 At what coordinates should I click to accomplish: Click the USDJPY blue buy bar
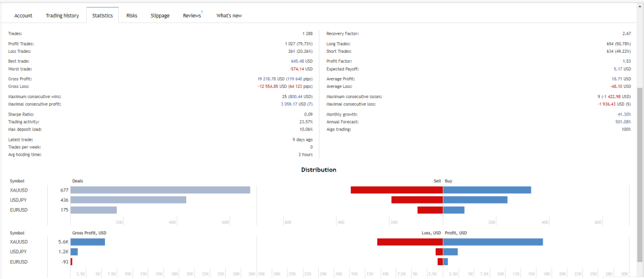click(475, 200)
